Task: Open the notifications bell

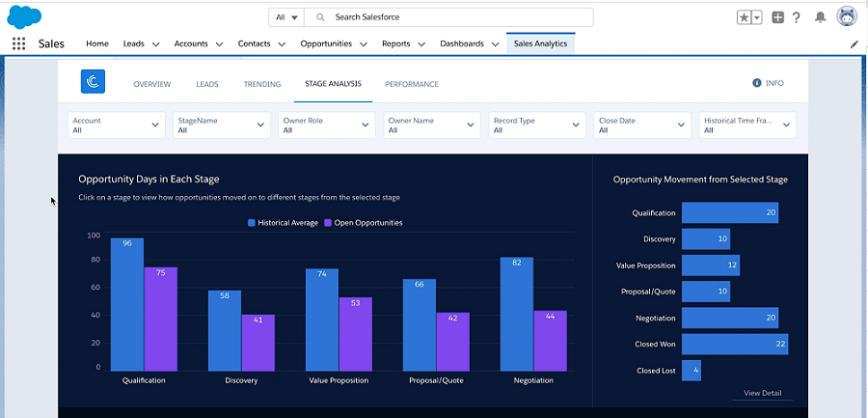Action: (x=821, y=17)
